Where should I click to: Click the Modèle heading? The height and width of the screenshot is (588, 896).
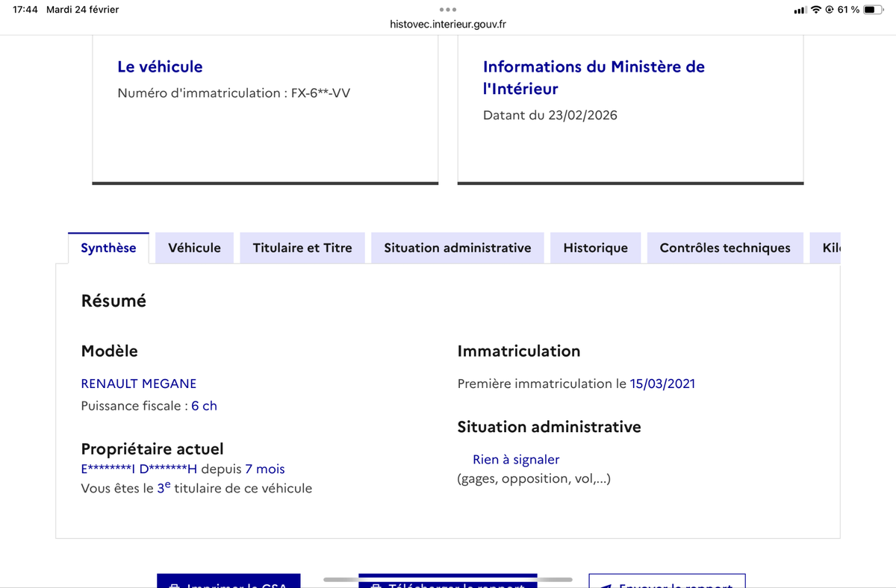[109, 351]
